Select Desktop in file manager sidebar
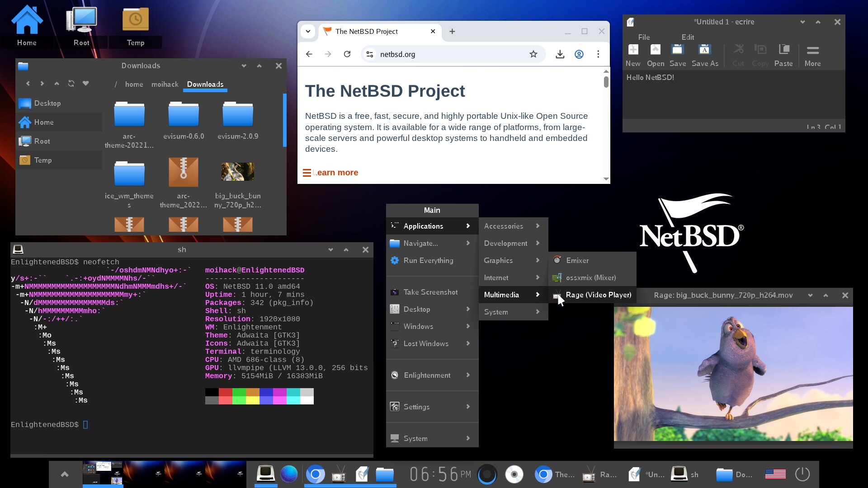Screen dimensions: 868x488 (59, 103)
